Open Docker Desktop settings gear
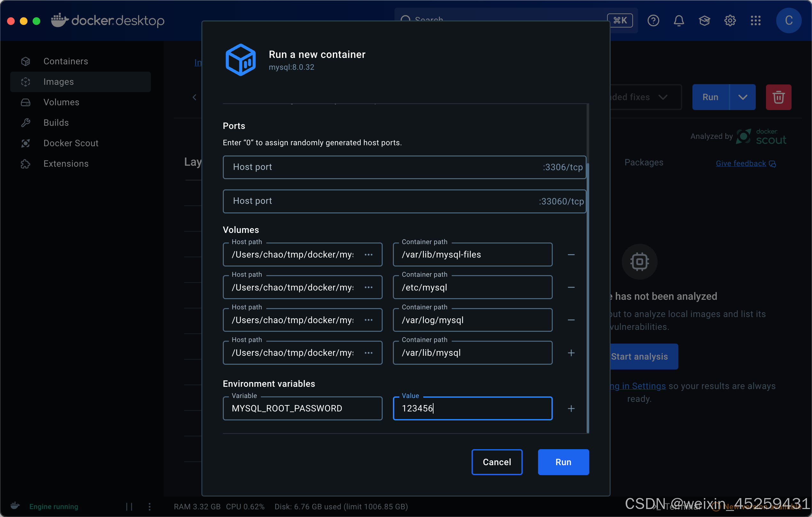The width and height of the screenshot is (812, 517). pyautogui.click(x=730, y=20)
